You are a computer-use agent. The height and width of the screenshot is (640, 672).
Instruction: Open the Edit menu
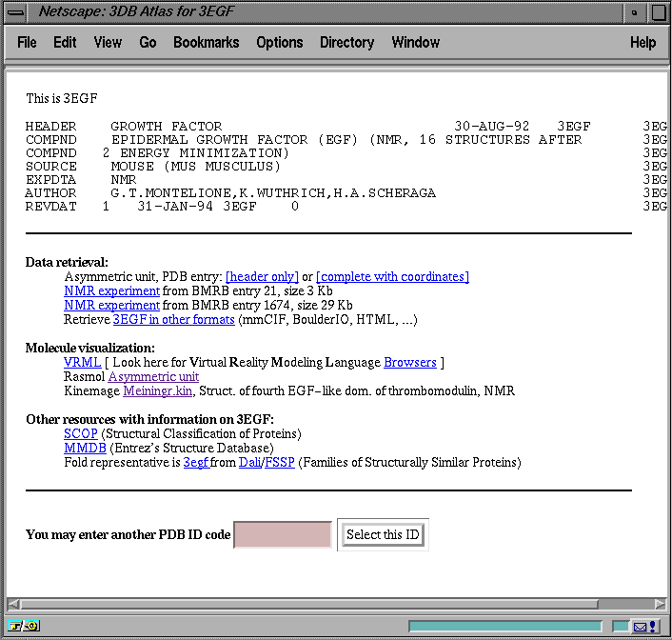point(65,42)
